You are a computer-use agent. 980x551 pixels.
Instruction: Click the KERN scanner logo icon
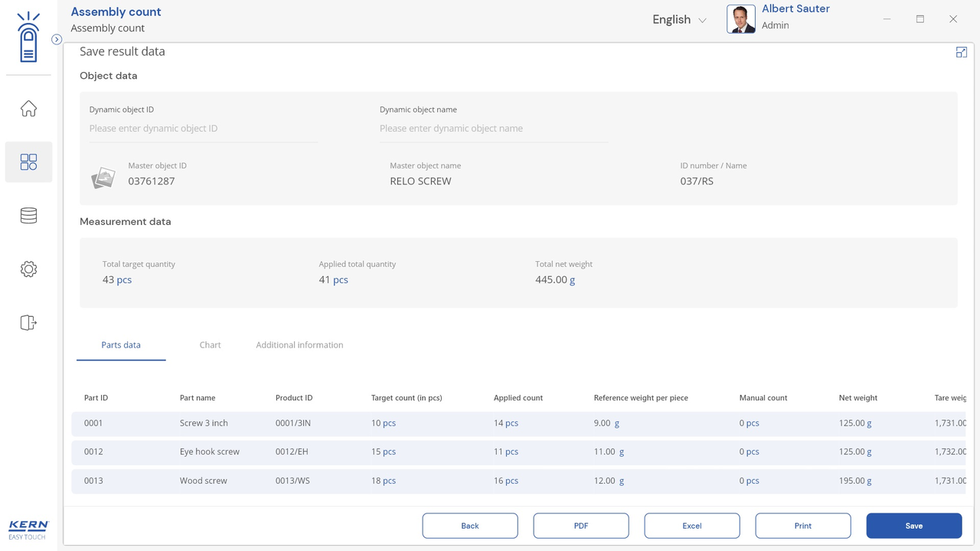click(x=28, y=38)
